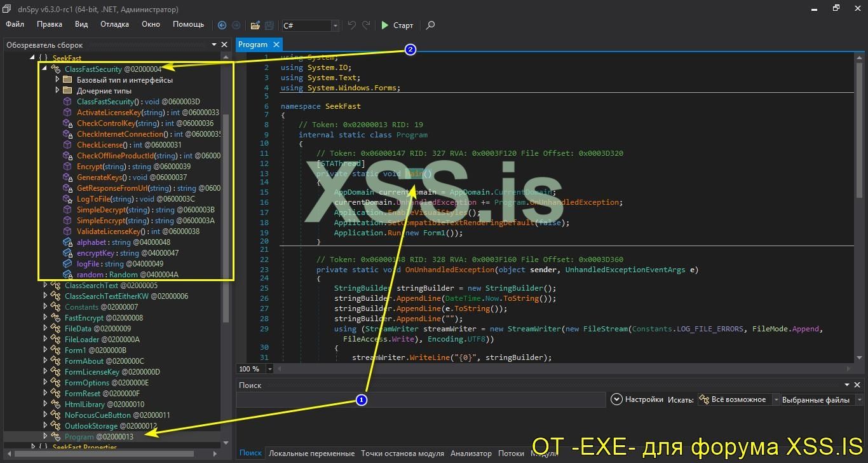The image size is (868, 463).
Task: Click the FormLicenseKey class icon
Action: (56, 372)
